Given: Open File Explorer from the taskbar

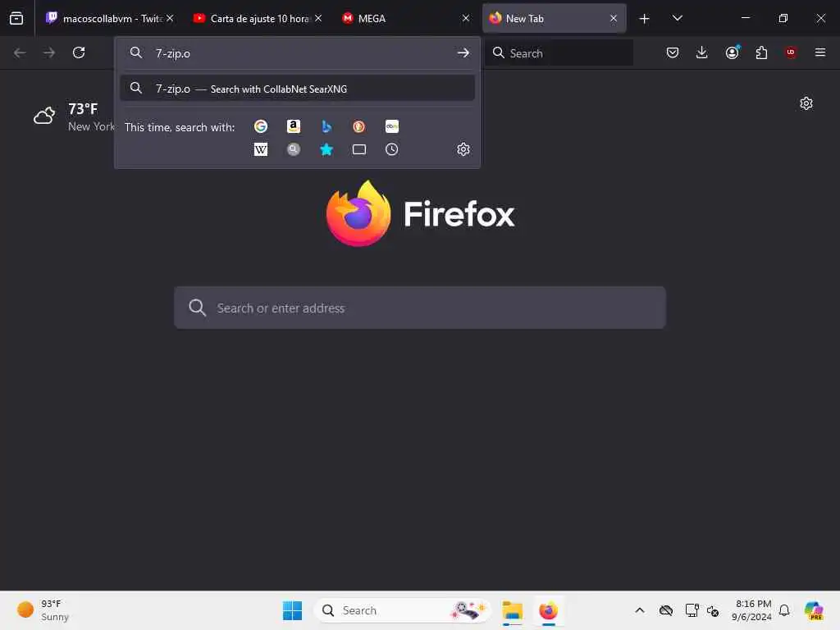Looking at the screenshot, I should click(x=512, y=610).
